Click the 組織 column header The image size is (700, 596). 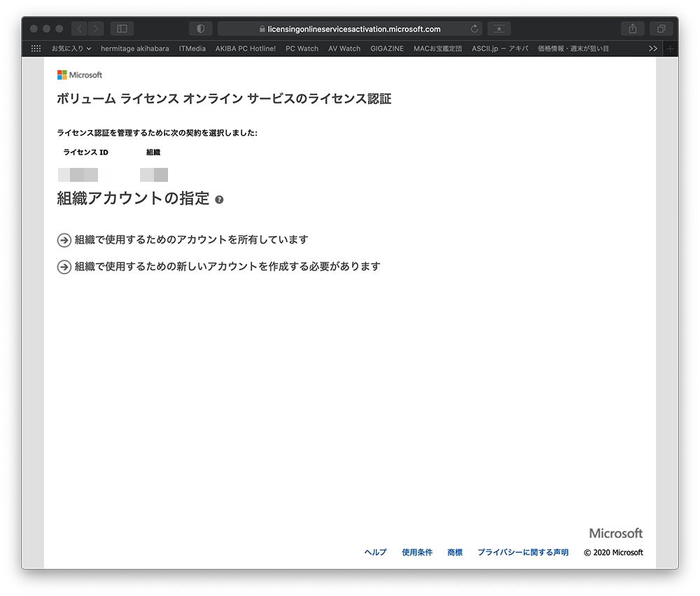tap(153, 152)
